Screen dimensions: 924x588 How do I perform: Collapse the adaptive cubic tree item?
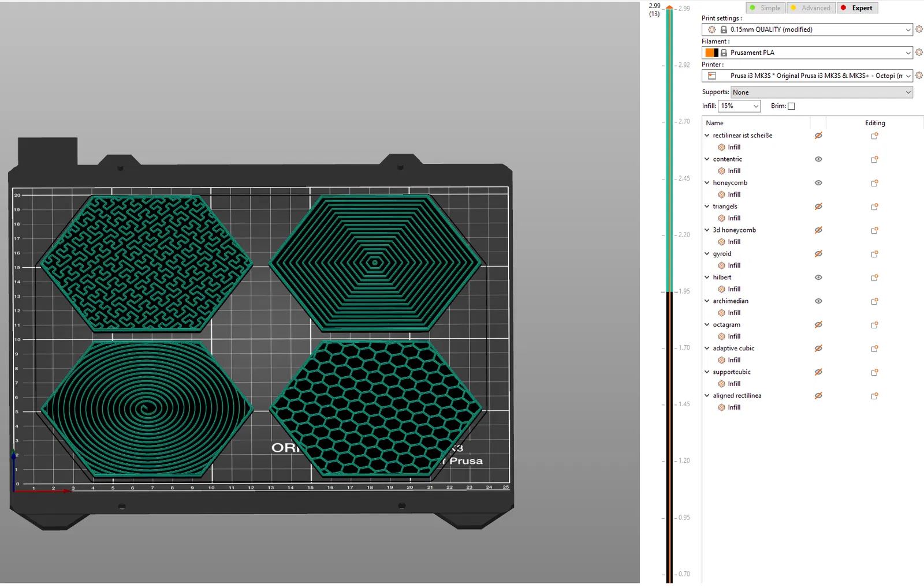[707, 349]
